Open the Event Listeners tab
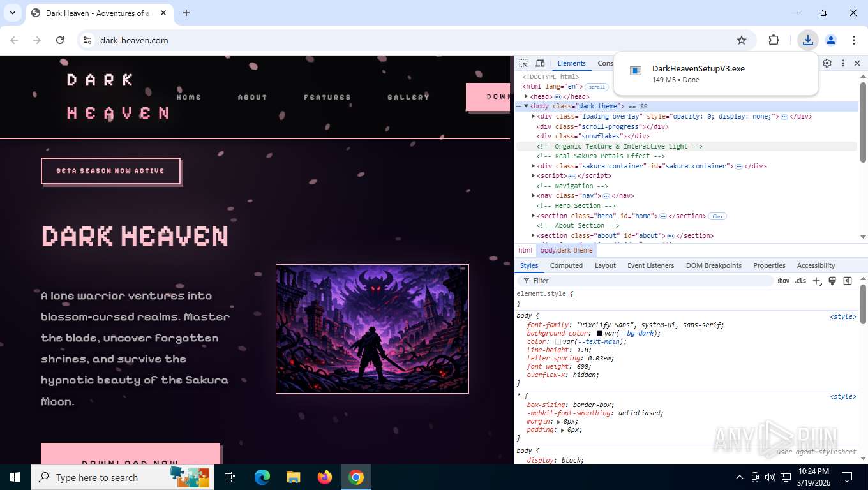This screenshot has width=868, height=490. click(650, 265)
